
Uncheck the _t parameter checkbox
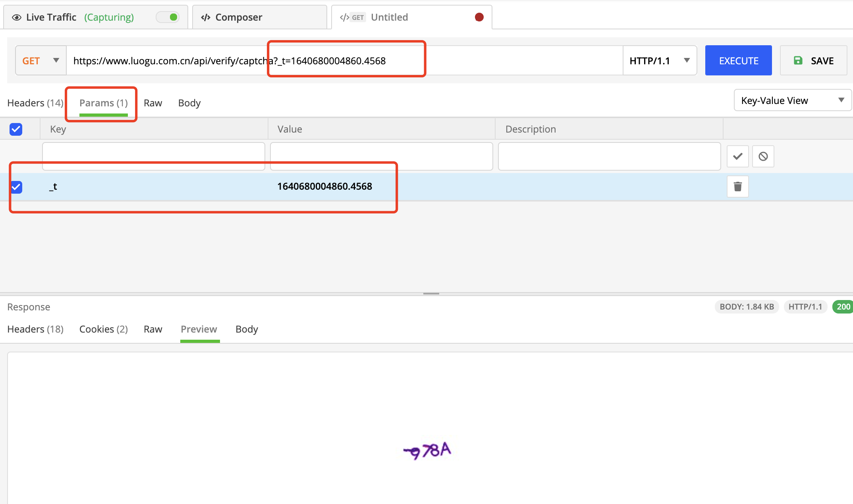click(x=16, y=187)
